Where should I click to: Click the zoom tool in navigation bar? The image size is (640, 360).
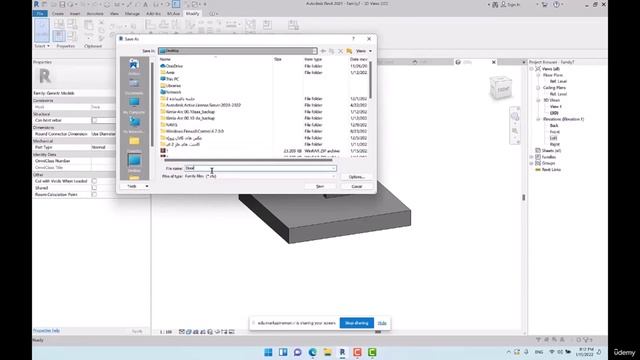[x=515, y=131]
